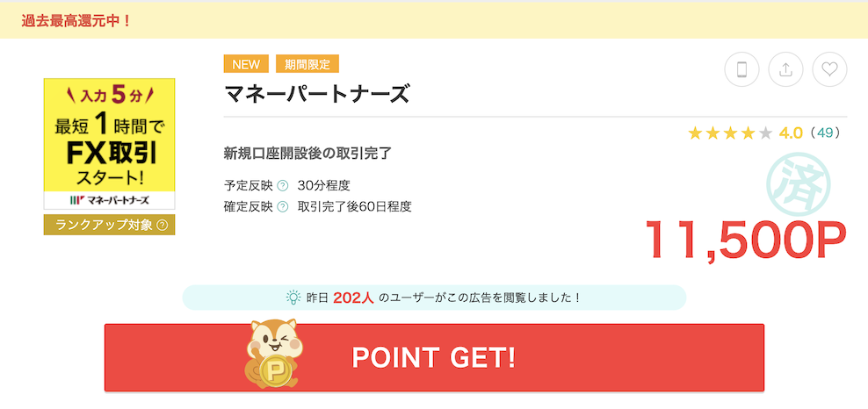Click the smartphone send icon

coord(741,69)
